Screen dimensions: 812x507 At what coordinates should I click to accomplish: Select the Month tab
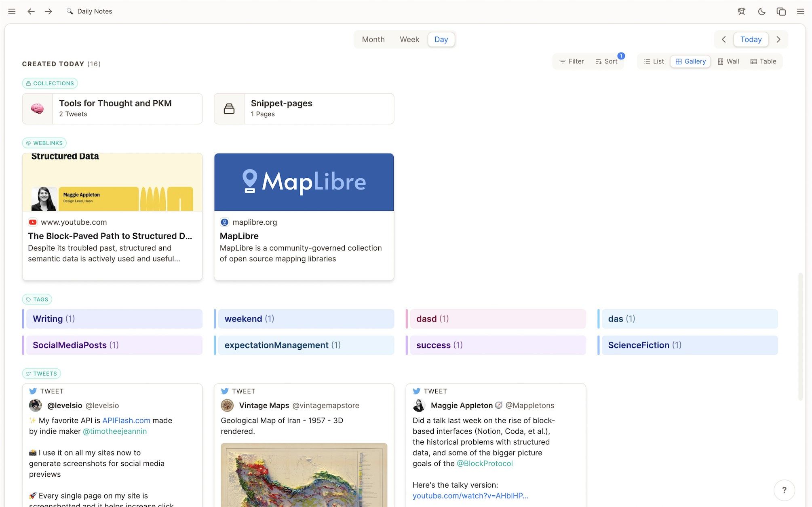click(373, 40)
